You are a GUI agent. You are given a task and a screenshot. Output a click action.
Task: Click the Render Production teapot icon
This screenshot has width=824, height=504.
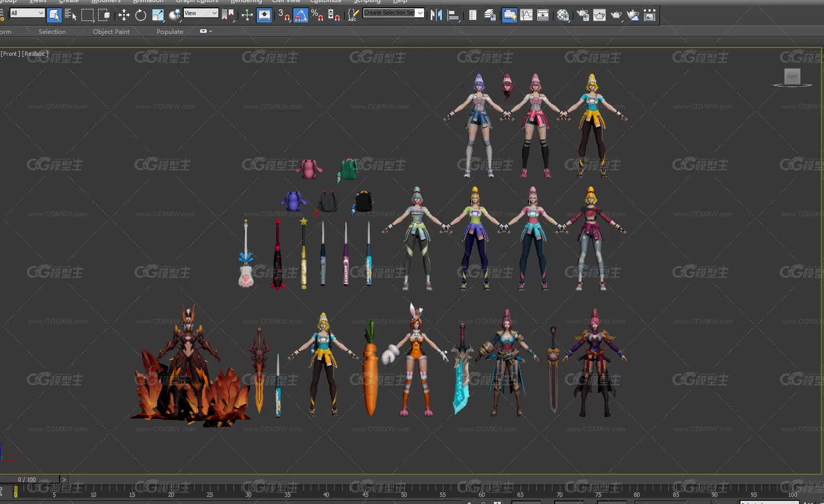click(x=616, y=15)
